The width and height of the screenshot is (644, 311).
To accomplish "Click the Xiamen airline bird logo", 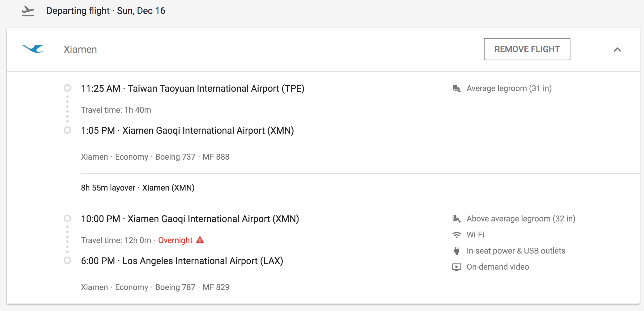I will click(x=33, y=49).
